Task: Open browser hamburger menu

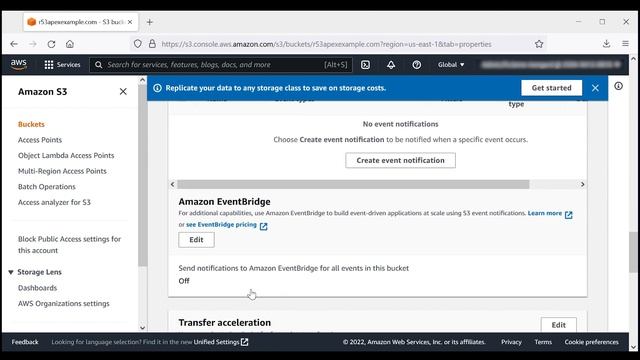Action: pyautogui.click(x=625, y=43)
